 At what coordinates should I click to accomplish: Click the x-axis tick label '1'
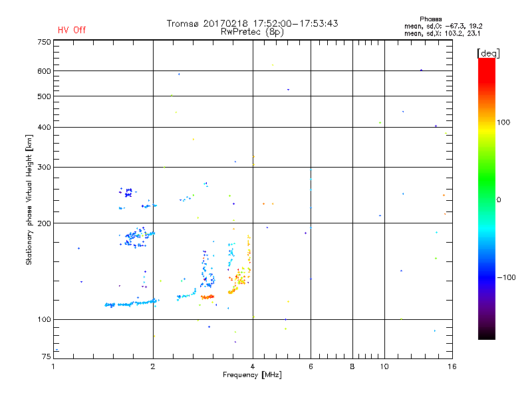coord(53,366)
